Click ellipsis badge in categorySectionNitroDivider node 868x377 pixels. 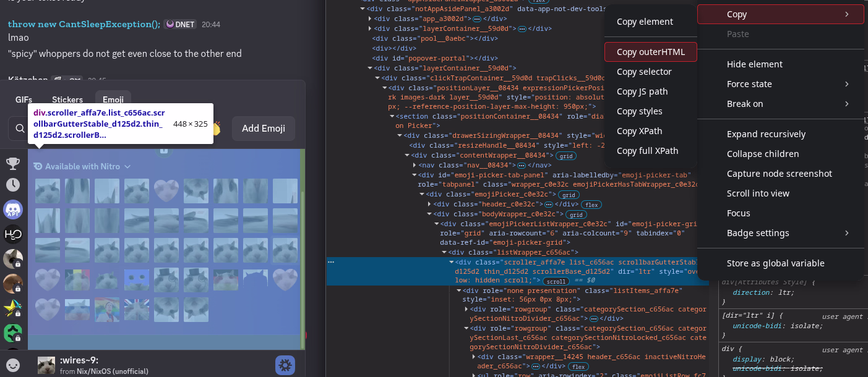[x=594, y=319]
